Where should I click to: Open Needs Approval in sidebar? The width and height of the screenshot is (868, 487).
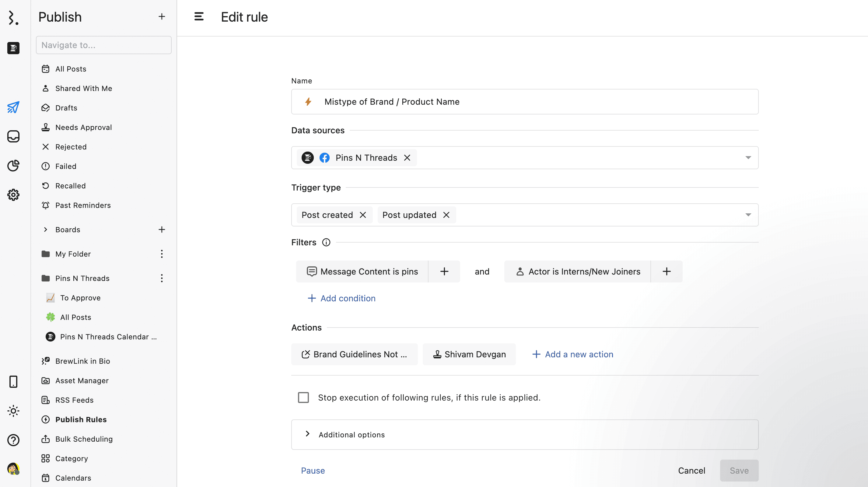point(83,128)
